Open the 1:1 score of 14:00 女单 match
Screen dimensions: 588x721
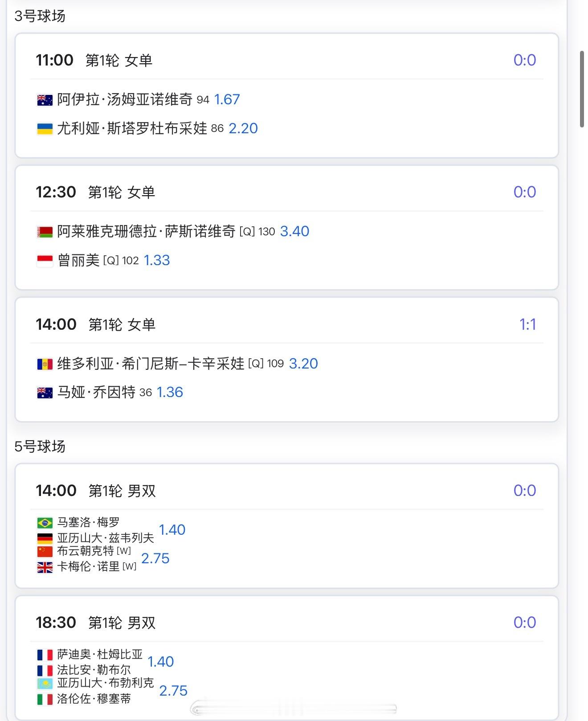tap(527, 324)
